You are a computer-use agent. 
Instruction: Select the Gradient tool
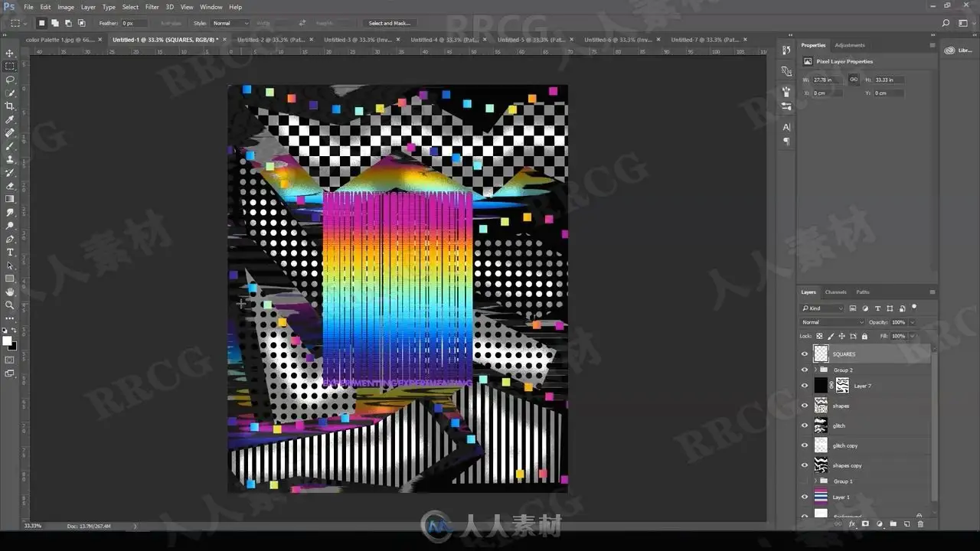tap(10, 199)
